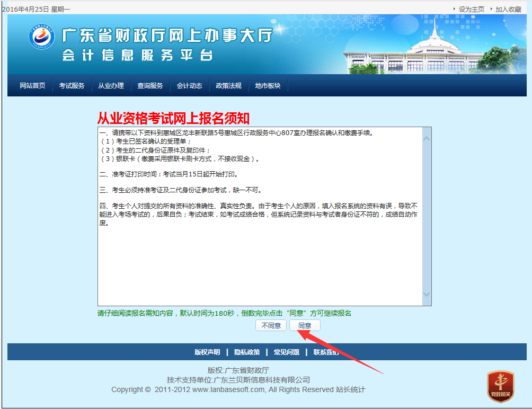Open the 考试服务 menu
Viewport: 532px width, 409px height.
click(72, 86)
